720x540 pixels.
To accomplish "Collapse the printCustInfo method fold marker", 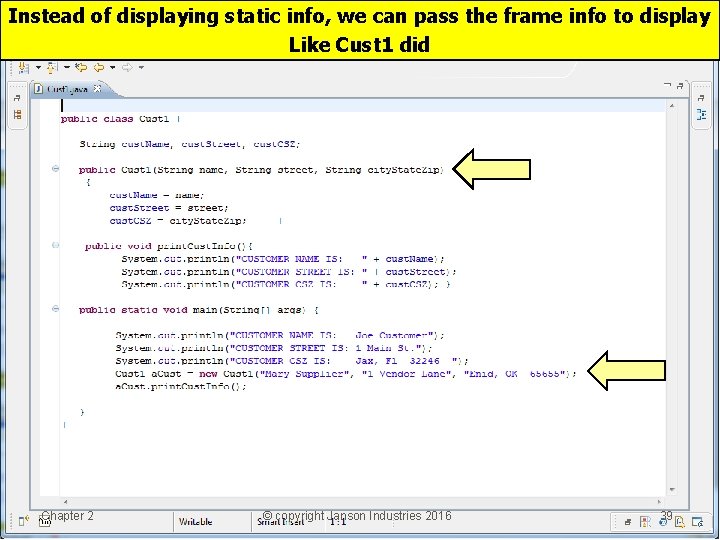I will click(56, 245).
